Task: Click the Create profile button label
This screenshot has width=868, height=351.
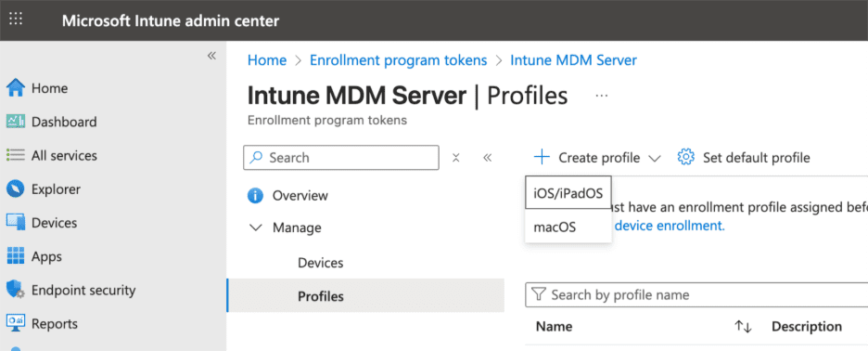Action: 599,158
